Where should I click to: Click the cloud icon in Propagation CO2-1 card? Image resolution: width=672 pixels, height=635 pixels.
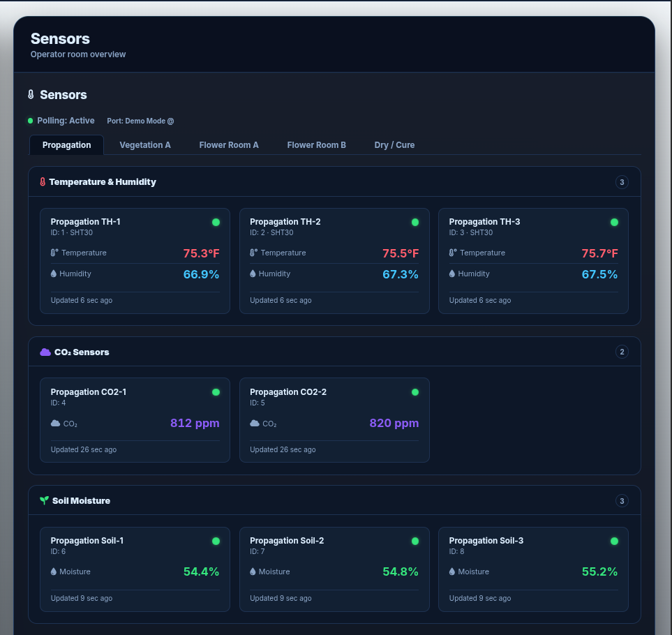55,424
